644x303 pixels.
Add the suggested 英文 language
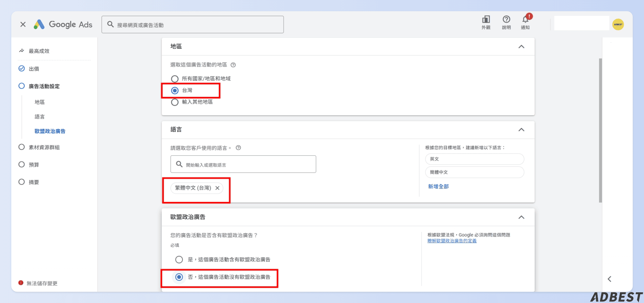(x=474, y=159)
